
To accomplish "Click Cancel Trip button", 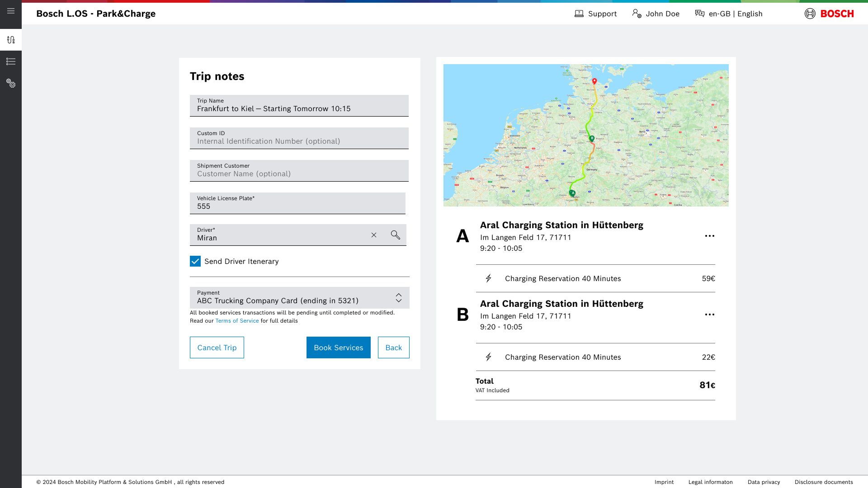I will [x=217, y=347].
